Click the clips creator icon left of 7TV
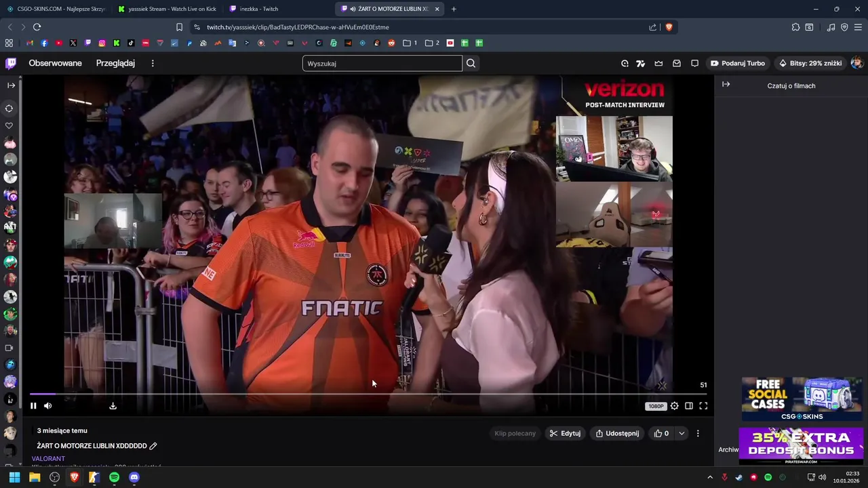The height and width of the screenshot is (488, 868). pos(625,64)
